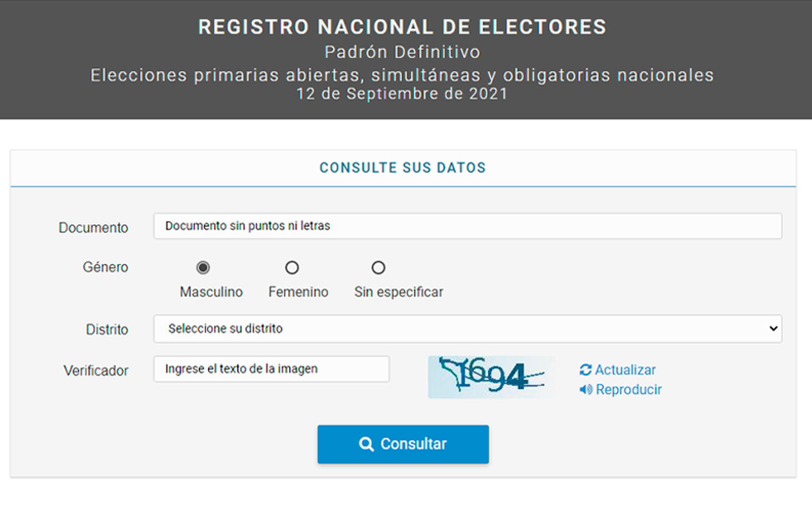812x508 pixels.
Task: Click the refresh icon beside Actualizar
Action: click(x=585, y=370)
